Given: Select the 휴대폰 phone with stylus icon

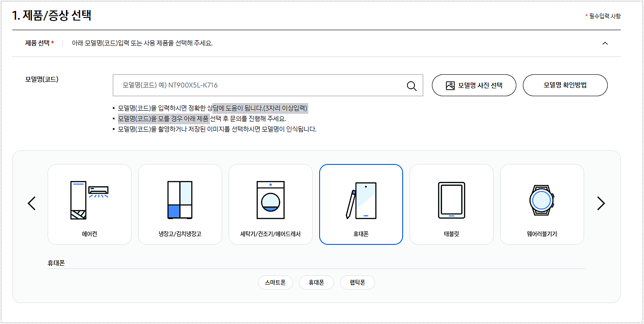Looking at the screenshot, I should point(361,199).
